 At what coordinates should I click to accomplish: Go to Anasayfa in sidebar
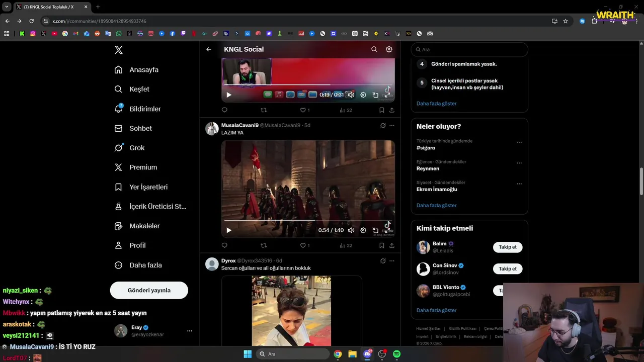(x=136, y=70)
